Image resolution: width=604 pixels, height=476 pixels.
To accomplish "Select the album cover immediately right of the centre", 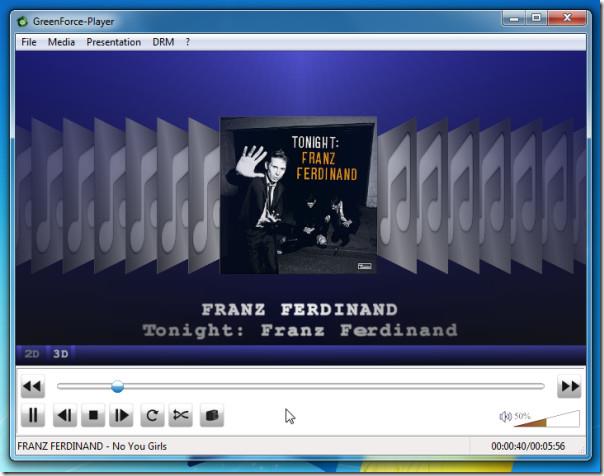I will click(397, 195).
